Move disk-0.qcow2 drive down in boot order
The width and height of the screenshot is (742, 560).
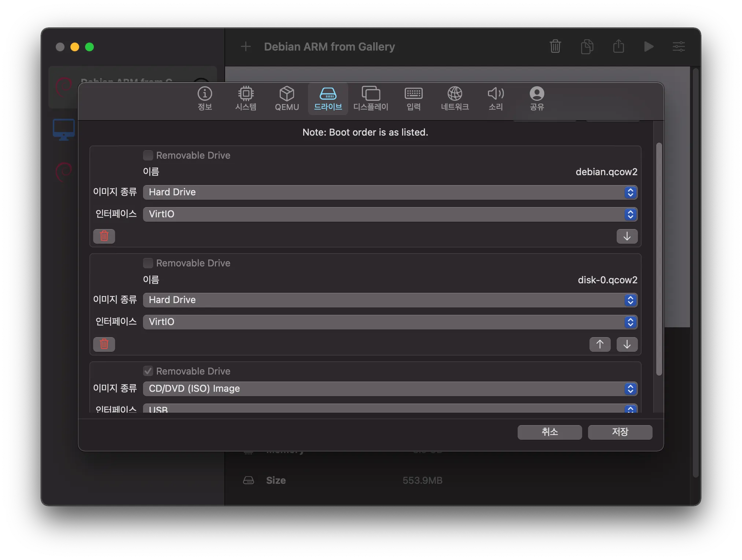(627, 344)
